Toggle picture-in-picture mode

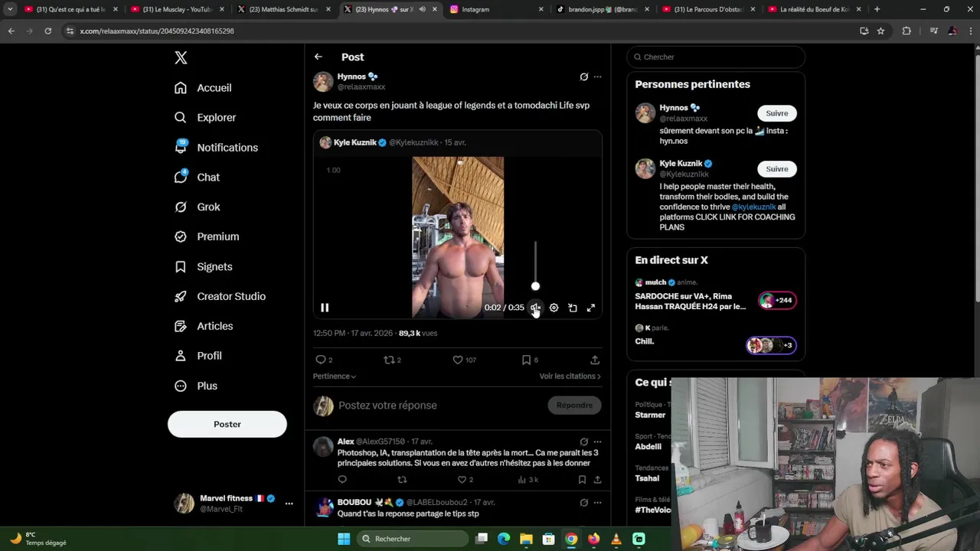click(573, 308)
